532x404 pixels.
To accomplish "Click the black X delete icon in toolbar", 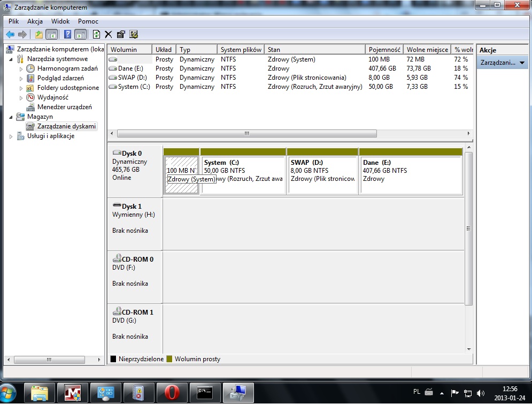I will [108, 34].
